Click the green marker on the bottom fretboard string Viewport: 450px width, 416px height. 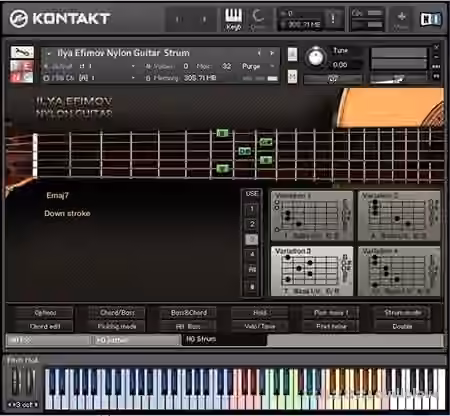pos(223,168)
